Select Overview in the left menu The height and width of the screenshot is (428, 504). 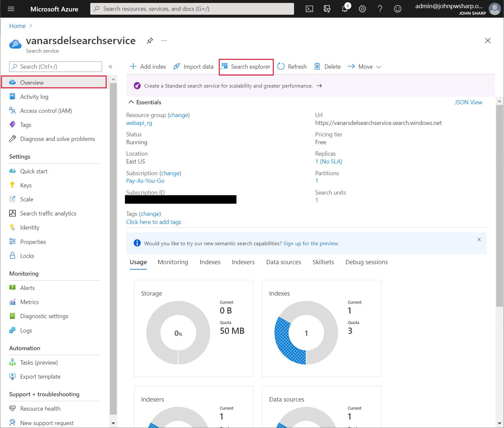point(54,82)
